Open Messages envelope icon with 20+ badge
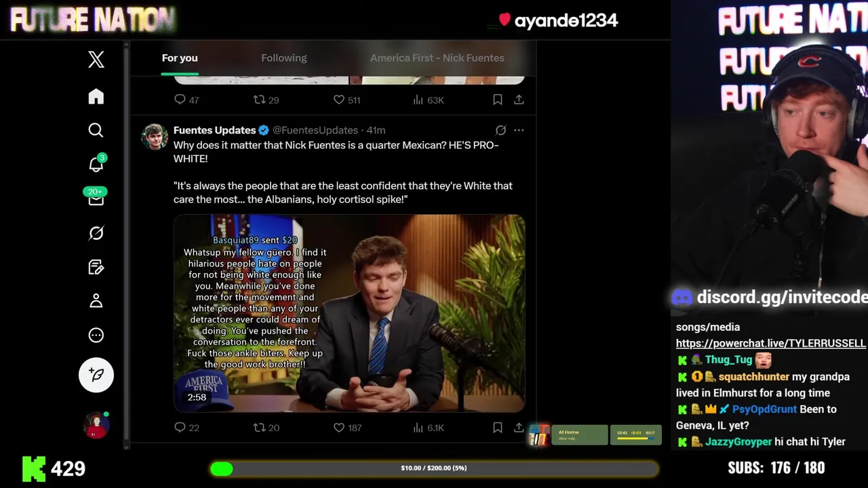The image size is (868, 488). [96, 197]
